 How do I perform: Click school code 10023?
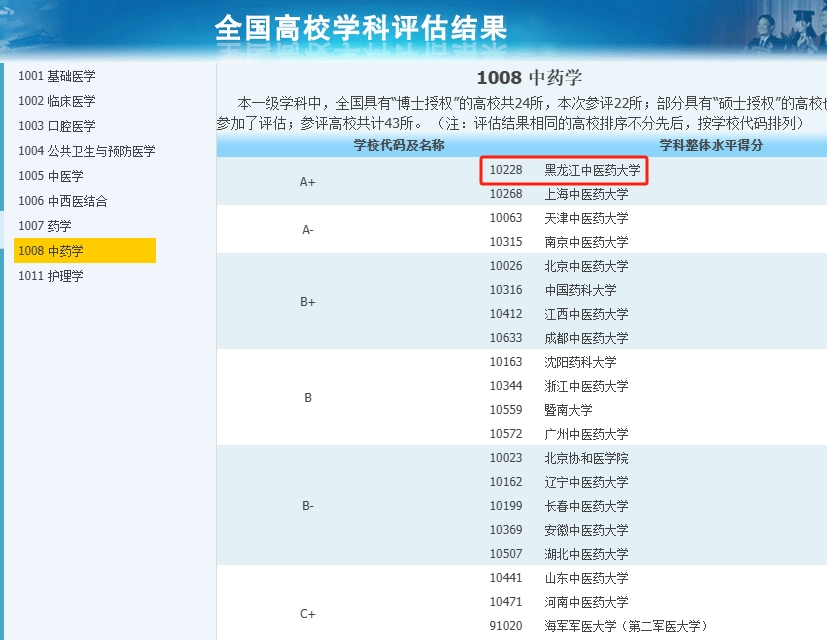coord(506,458)
